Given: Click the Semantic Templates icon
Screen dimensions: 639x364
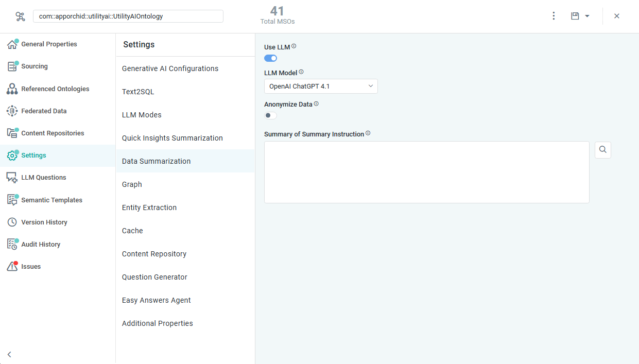Looking at the screenshot, I should [12, 200].
